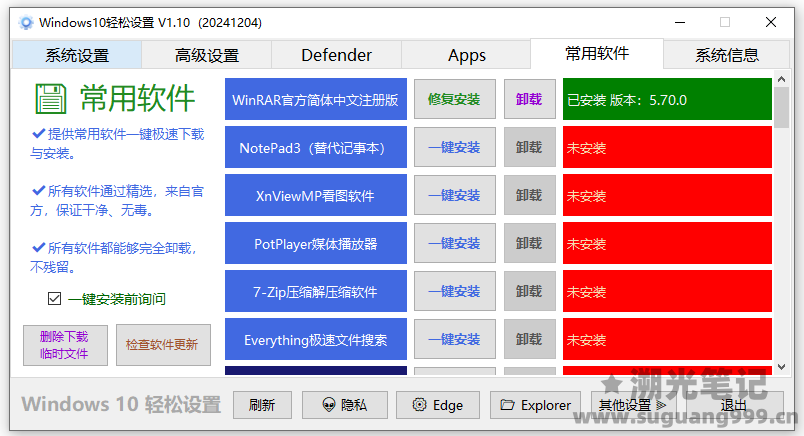This screenshot has width=804, height=436.
Task: Click 未安装 status in XnViewMP row
Action: (667, 195)
